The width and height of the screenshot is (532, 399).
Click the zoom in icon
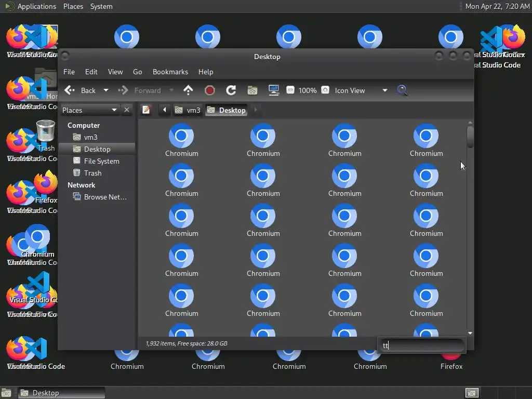pos(325,90)
